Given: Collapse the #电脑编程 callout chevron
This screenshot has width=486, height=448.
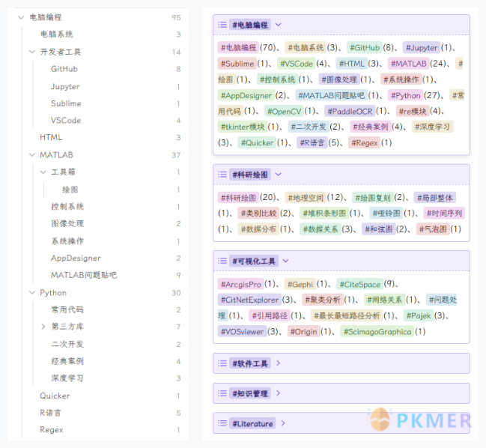Looking at the screenshot, I should 279,25.
